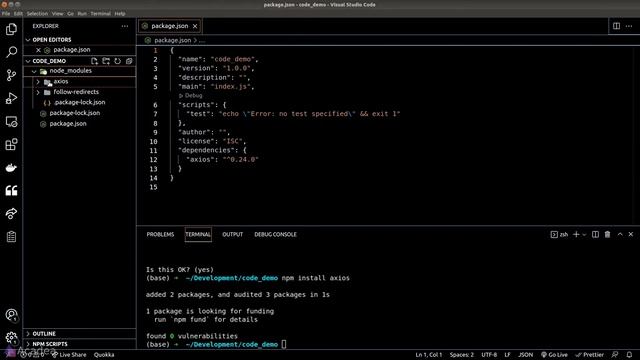Switch to the OUTPUT panel tab
This screenshot has width=640, height=360.
tap(233, 234)
